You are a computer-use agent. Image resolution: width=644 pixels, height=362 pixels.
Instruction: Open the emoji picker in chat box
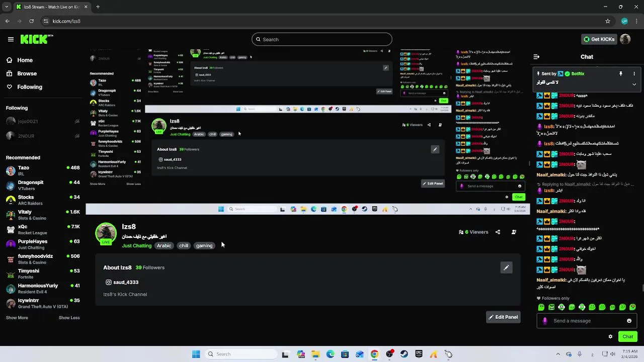click(629, 321)
